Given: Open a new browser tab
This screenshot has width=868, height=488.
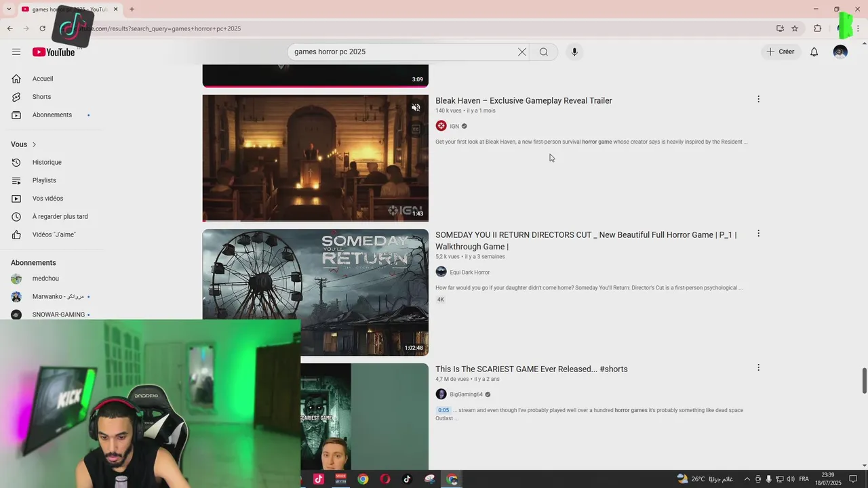Looking at the screenshot, I should 132,9.
